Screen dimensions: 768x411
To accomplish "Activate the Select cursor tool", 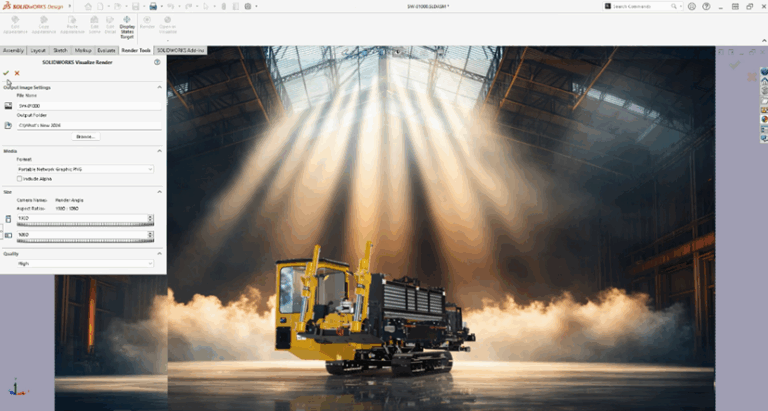I will pyautogui.click(x=206, y=6).
